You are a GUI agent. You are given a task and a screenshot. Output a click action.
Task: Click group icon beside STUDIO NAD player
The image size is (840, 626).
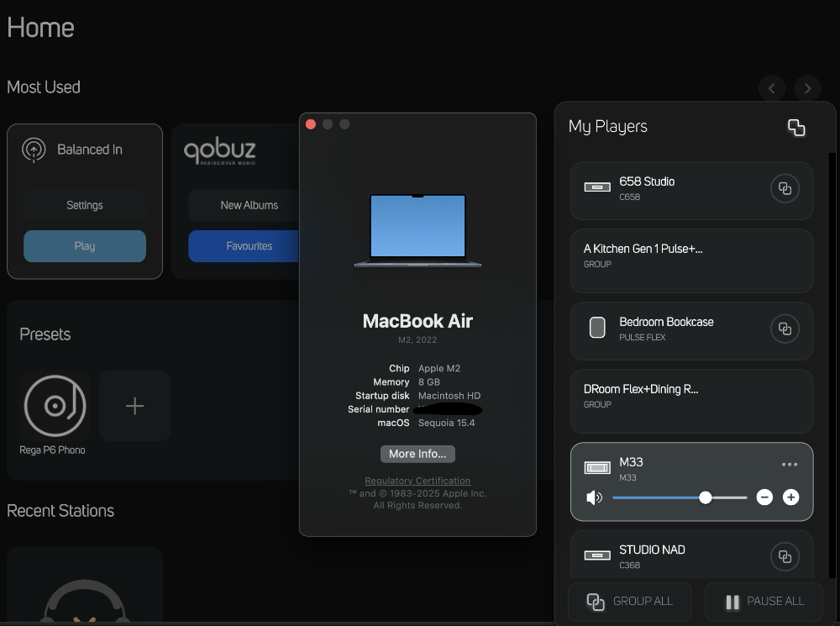[x=785, y=556]
